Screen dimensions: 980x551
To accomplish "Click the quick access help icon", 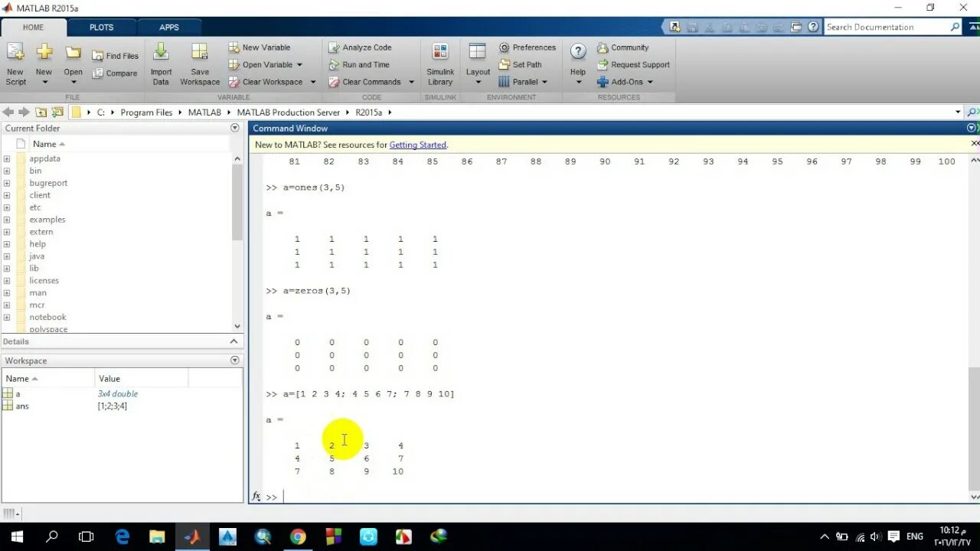I will (813, 27).
